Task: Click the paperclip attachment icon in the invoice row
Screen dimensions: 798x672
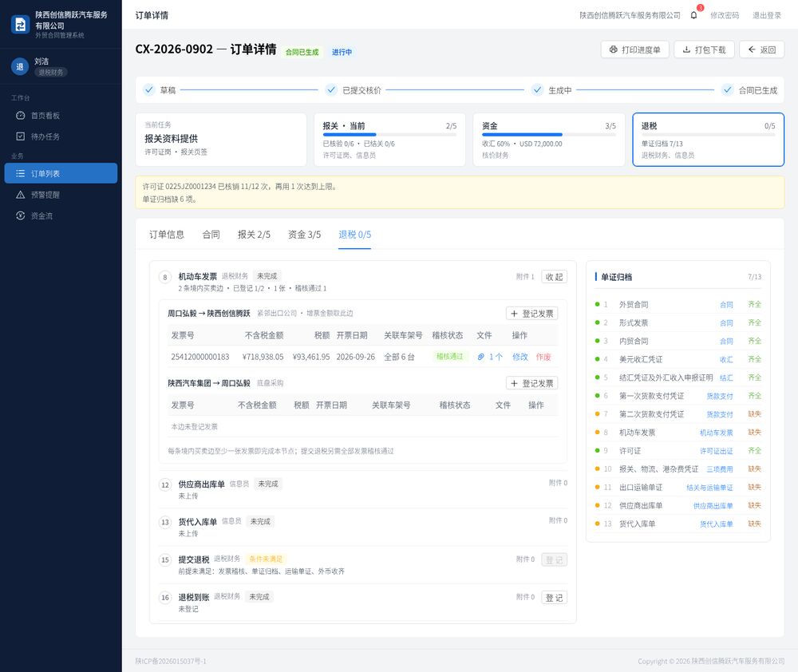Action: [x=480, y=357]
